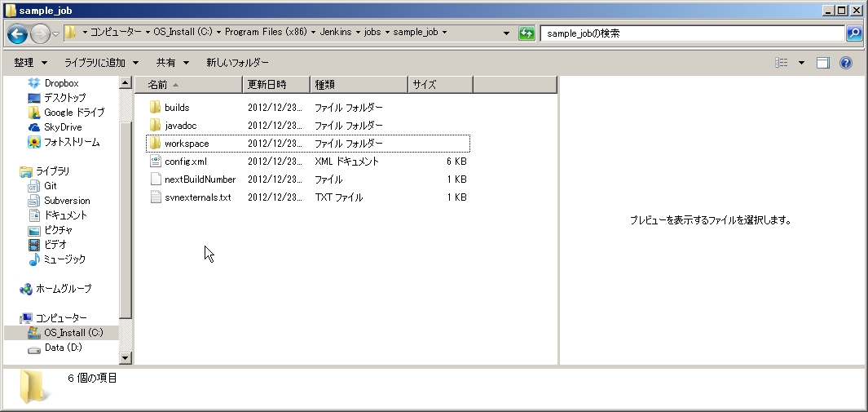Viewport: 868px width, 412px height.
Task: Focus the sample_job search box
Action: tap(693, 33)
